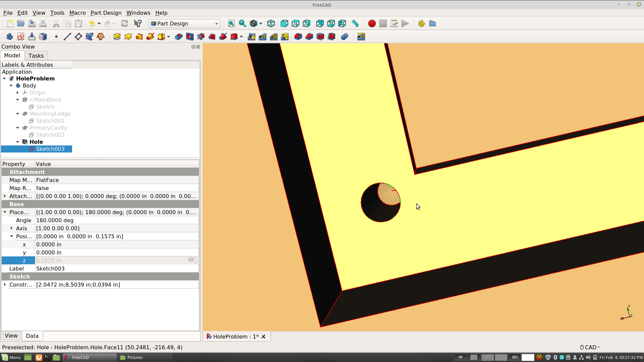Refresh the document with recompute icon

click(124, 23)
